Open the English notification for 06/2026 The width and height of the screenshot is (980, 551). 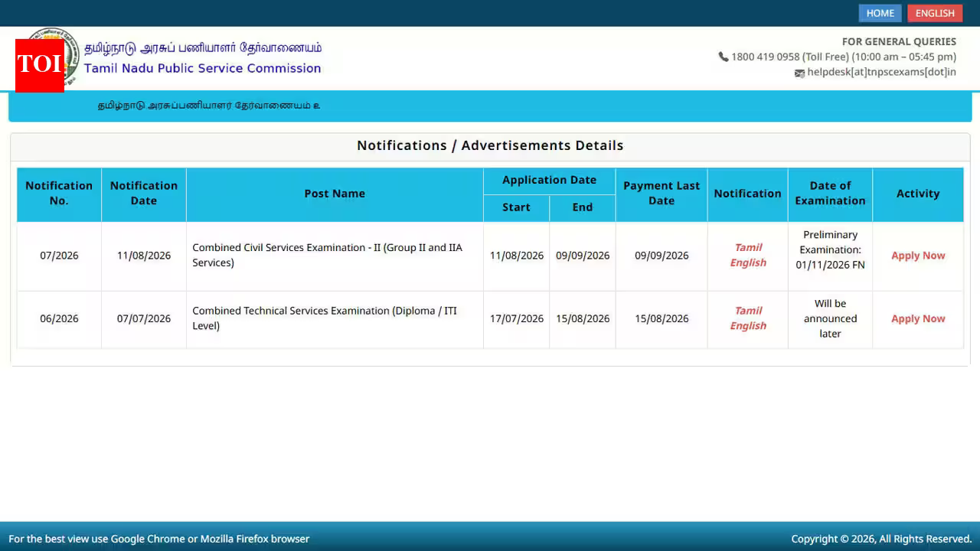pos(748,326)
